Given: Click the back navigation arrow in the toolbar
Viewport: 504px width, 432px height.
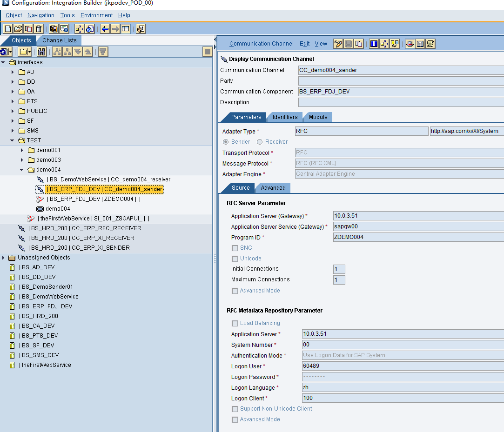Looking at the screenshot, I should [x=105, y=28].
